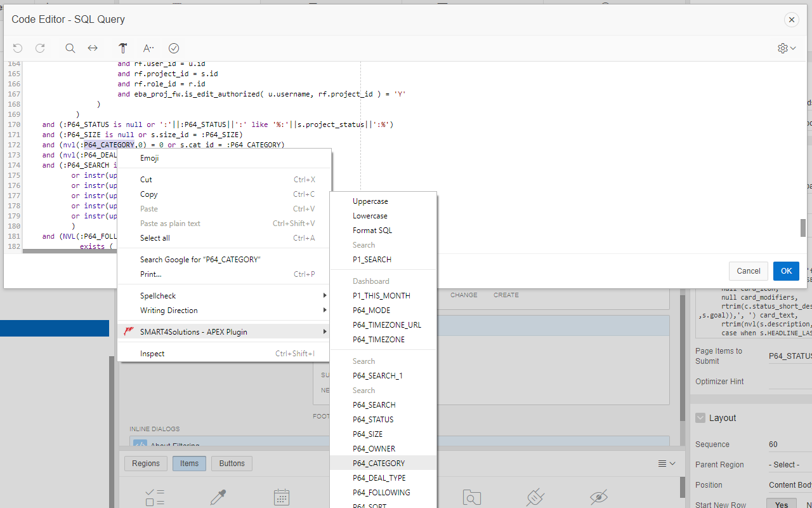Insert P64_TIMEZONE_URL from submenu
The height and width of the screenshot is (508, 812).
(383, 325)
